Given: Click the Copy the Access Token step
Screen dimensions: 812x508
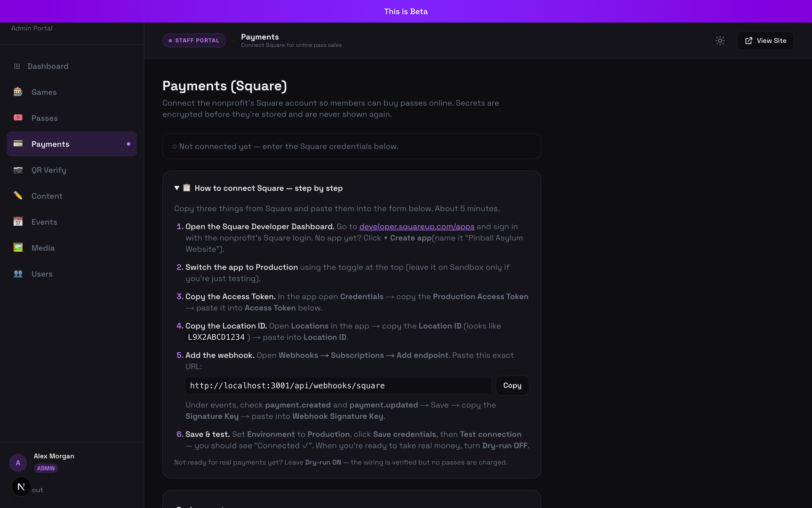Looking at the screenshot, I should 231,296.
